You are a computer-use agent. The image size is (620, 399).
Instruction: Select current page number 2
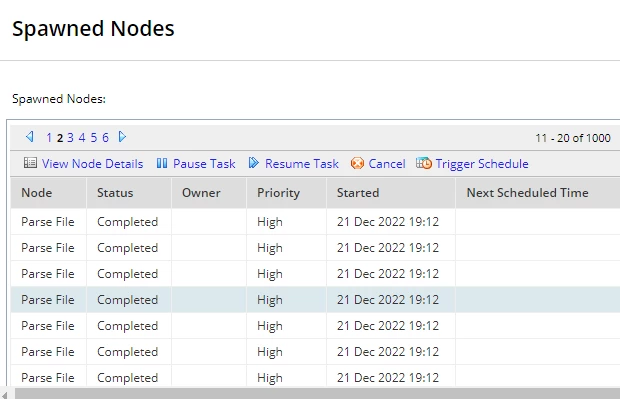tap(60, 138)
